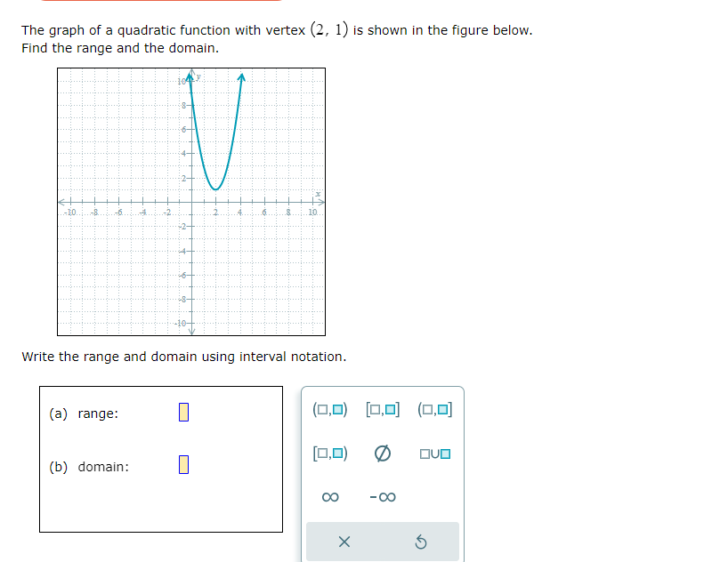Insert the union □∪□ symbol
Screen dimensions: 728x562
[433, 454]
